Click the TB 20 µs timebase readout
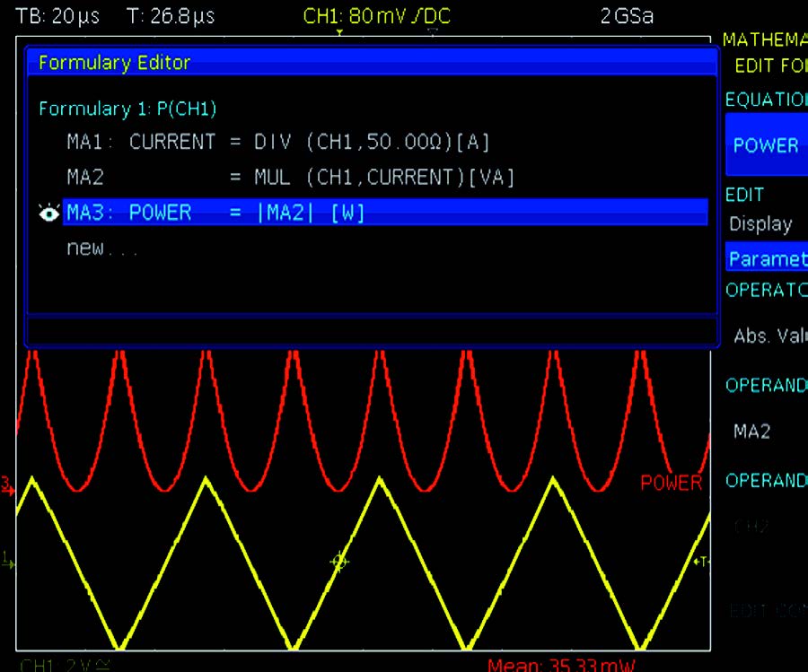This screenshot has height=672, width=808. click(57, 16)
